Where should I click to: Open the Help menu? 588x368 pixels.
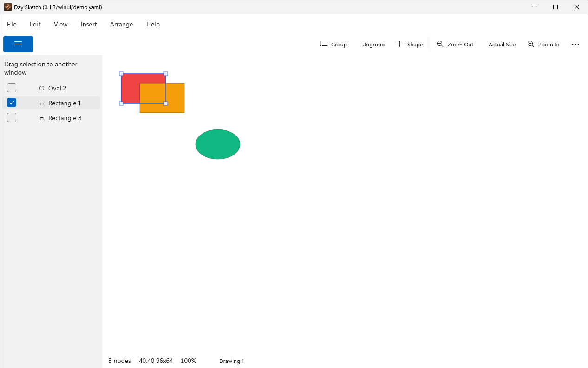153,24
